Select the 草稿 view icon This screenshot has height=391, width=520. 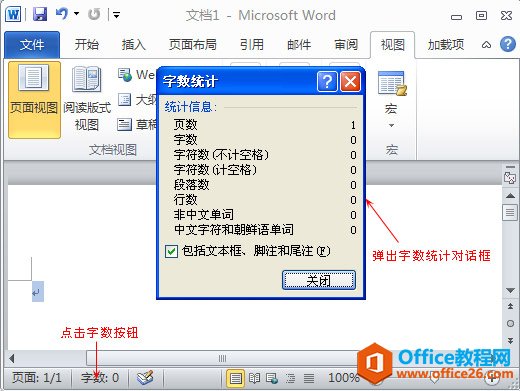click(x=125, y=125)
